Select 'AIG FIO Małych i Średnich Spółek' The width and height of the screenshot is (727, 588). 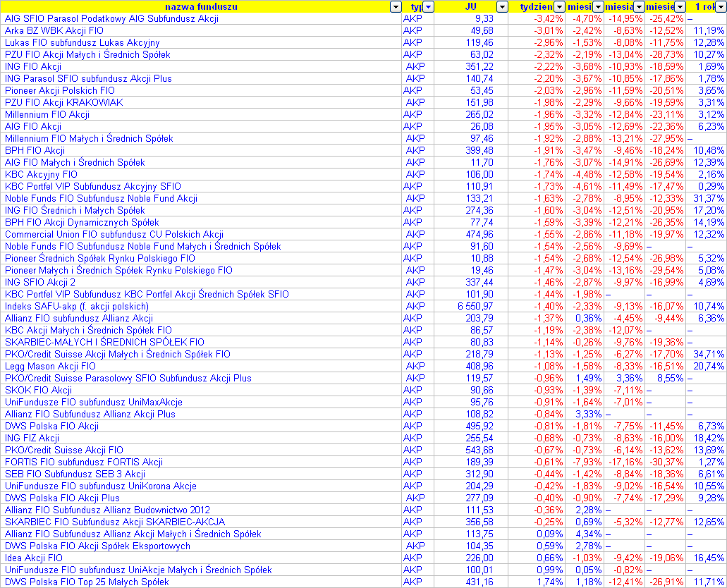coord(75,163)
